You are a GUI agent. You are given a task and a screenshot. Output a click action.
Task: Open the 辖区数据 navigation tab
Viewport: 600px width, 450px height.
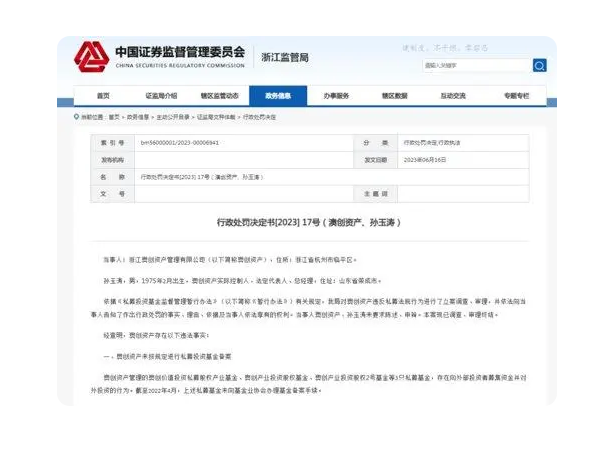(x=394, y=96)
